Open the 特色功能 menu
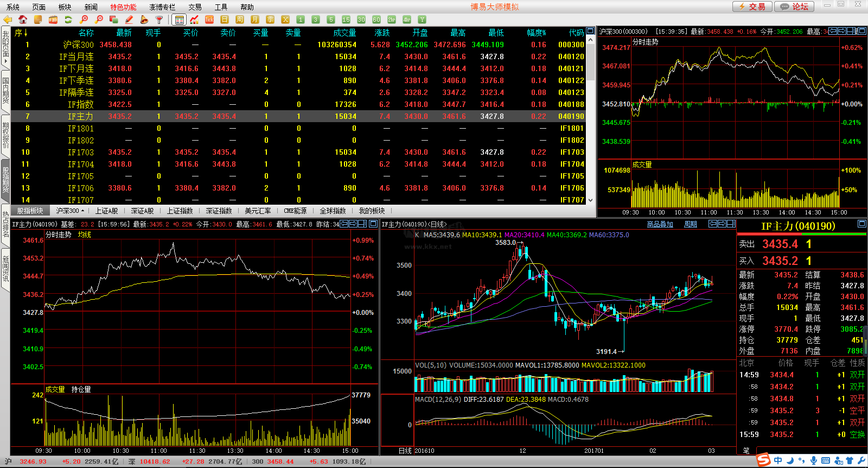Image resolution: width=868 pixels, height=468 pixels. 123,7
